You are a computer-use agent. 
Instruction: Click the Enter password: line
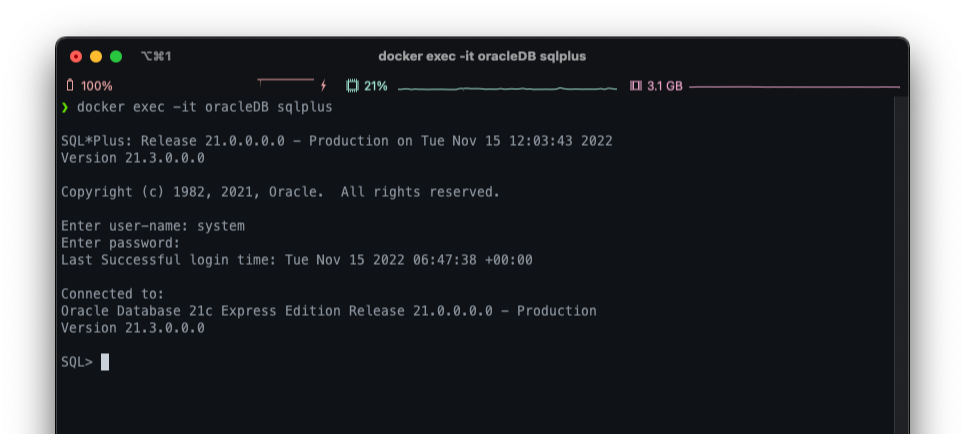coord(121,243)
